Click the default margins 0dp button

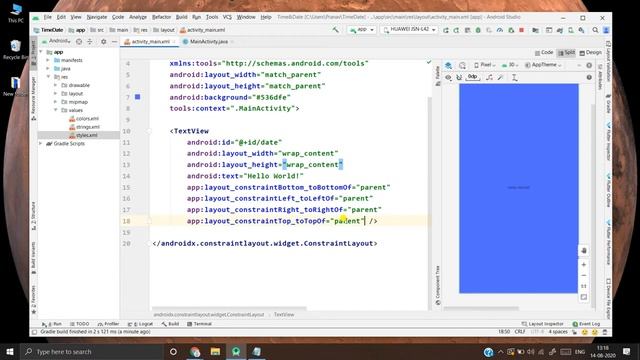472,77
